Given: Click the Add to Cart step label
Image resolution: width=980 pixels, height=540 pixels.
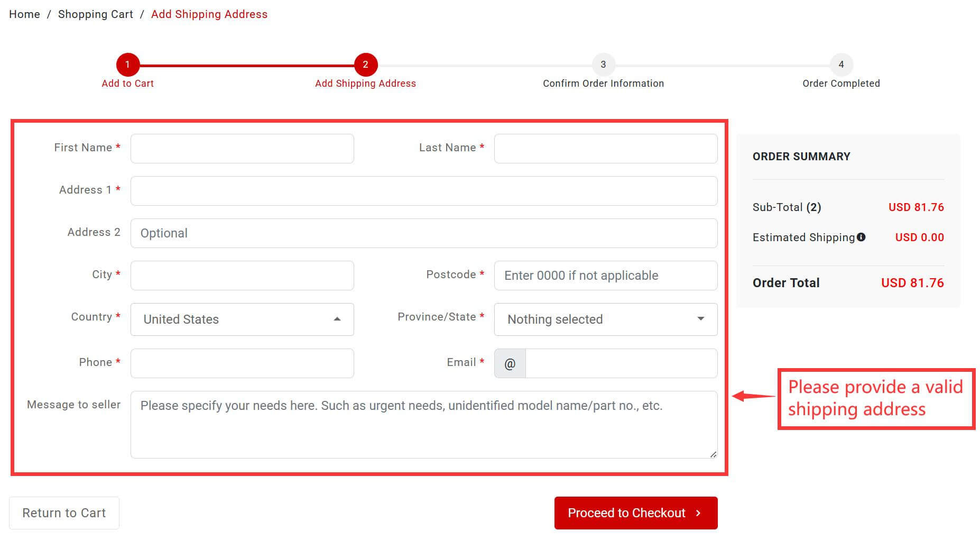Looking at the screenshot, I should pos(127,84).
